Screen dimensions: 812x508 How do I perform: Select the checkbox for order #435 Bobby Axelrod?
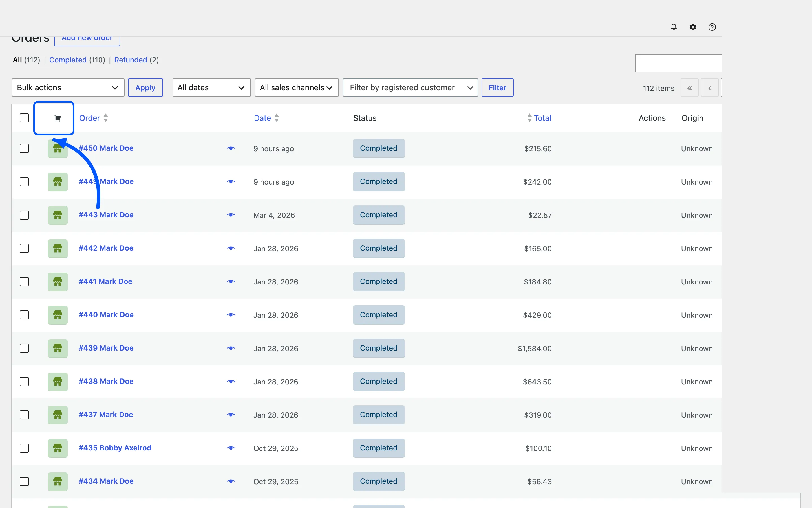(x=24, y=448)
